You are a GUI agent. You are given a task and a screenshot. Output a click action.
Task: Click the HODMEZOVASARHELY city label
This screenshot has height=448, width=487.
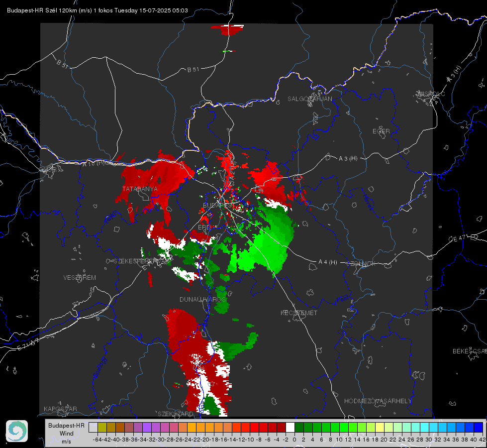point(378,401)
